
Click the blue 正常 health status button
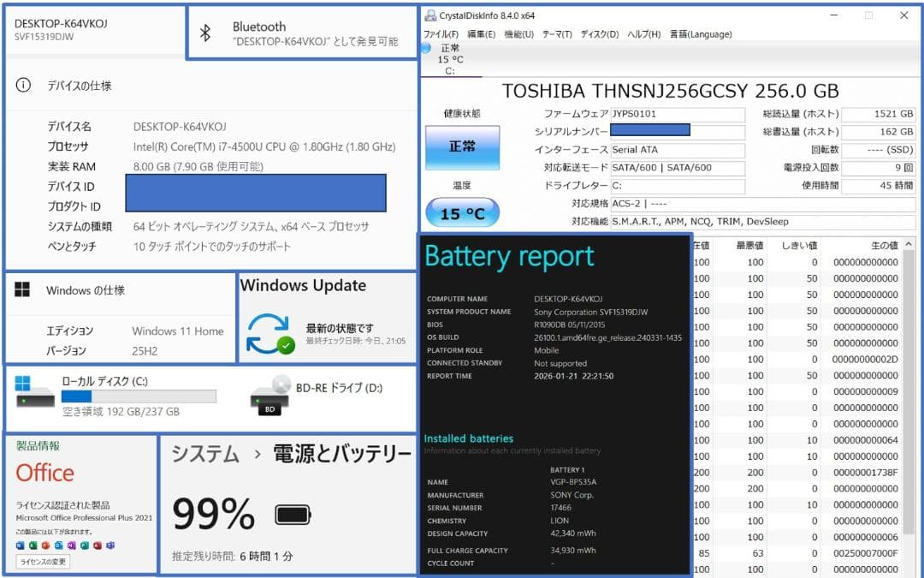click(x=462, y=147)
